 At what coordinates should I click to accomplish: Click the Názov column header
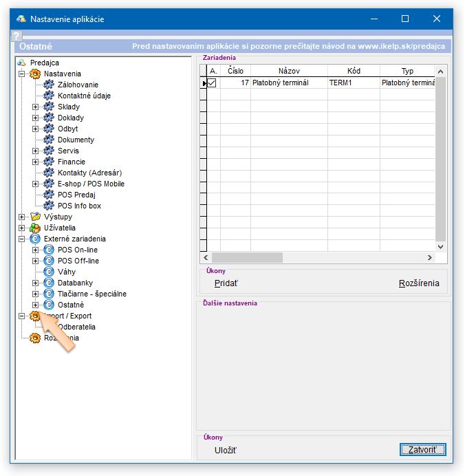(289, 71)
